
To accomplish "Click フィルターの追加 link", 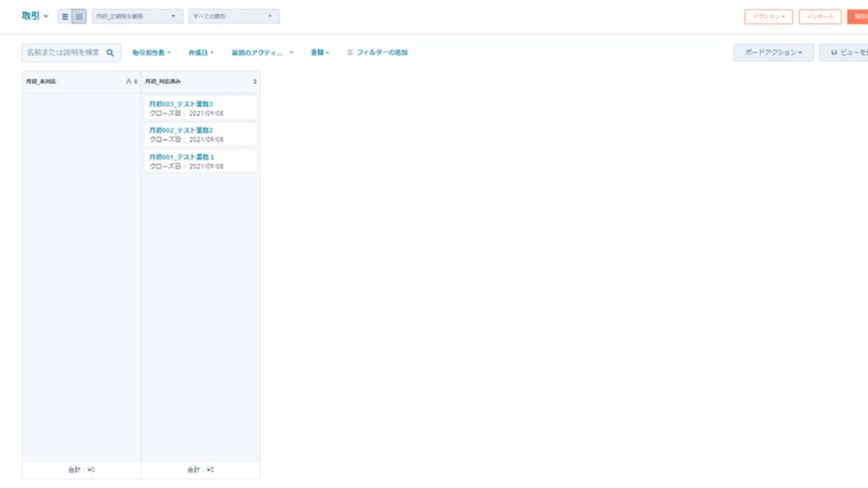I will pos(377,53).
